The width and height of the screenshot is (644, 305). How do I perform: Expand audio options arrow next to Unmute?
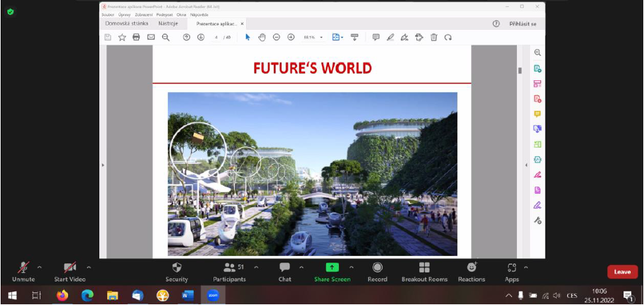(40, 267)
